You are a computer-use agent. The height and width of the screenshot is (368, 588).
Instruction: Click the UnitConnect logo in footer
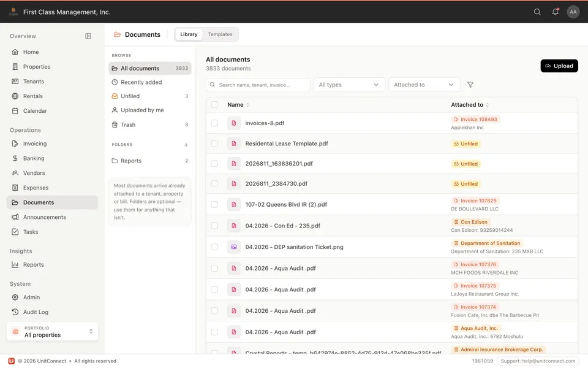click(x=11, y=361)
